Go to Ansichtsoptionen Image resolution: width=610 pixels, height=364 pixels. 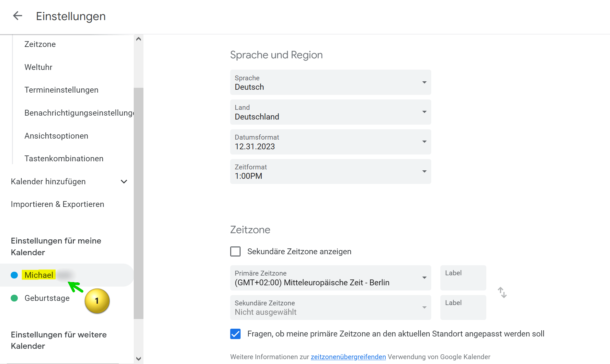tap(56, 136)
